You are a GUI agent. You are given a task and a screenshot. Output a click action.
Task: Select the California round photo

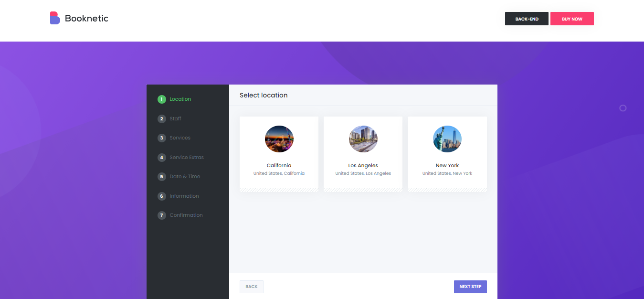[x=279, y=139]
